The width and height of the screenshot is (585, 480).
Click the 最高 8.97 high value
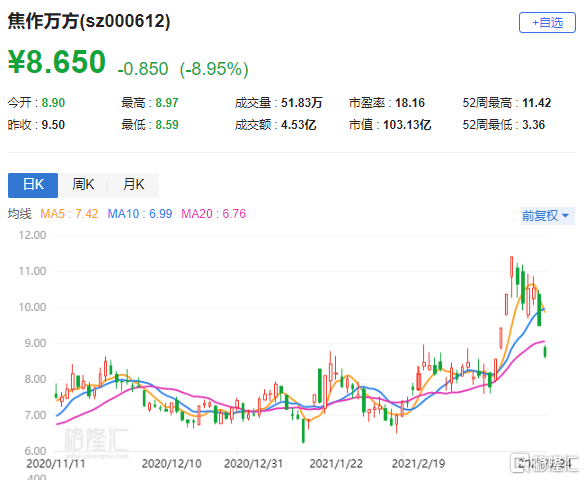point(167,103)
